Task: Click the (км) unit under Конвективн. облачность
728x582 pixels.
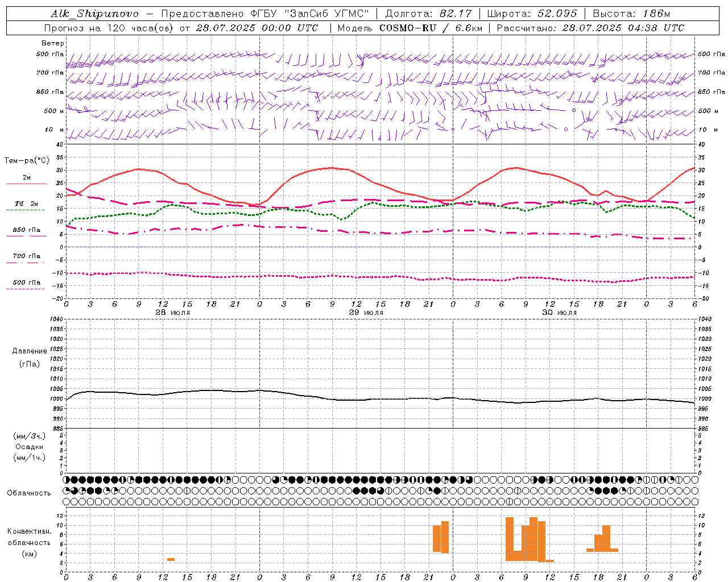Action: pyautogui.click(x=30, y=554)
